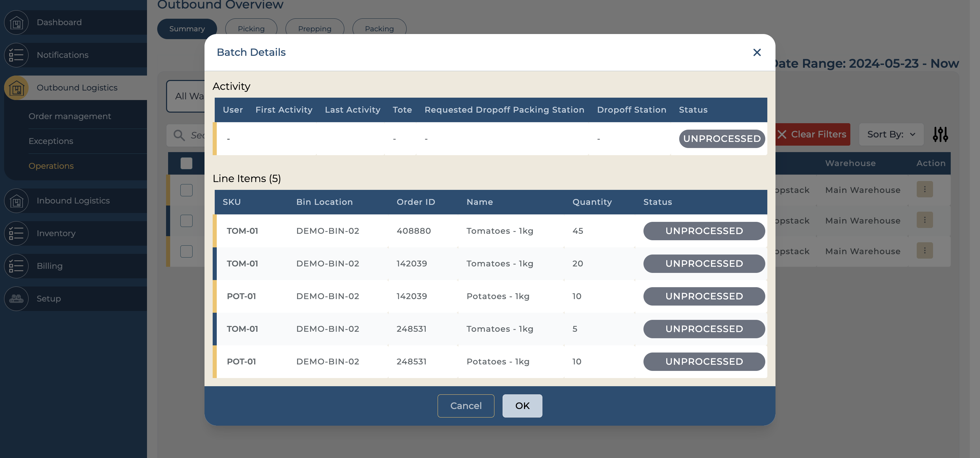Check the first table row checkbox

click(186, 190)
